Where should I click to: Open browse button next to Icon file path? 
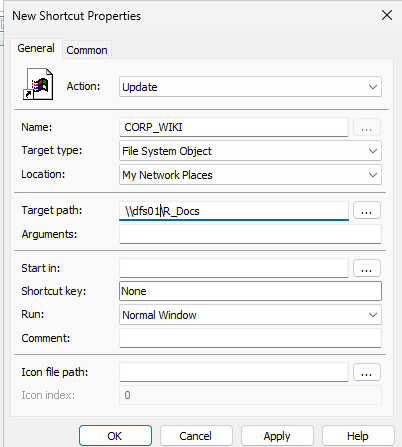click(367, 372)
